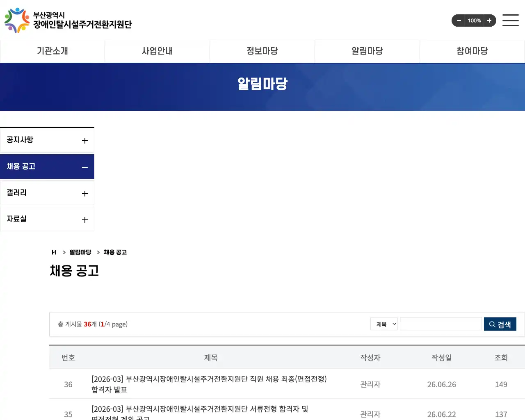This screenshot has height=420, width=525.
Task: Click the view count 137
Action: coord(501,414)
